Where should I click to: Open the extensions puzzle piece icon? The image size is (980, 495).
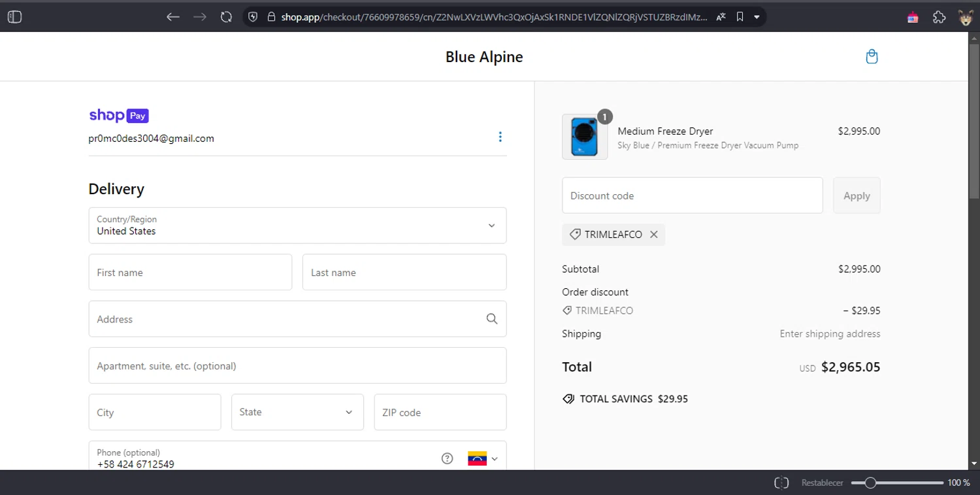939,18
